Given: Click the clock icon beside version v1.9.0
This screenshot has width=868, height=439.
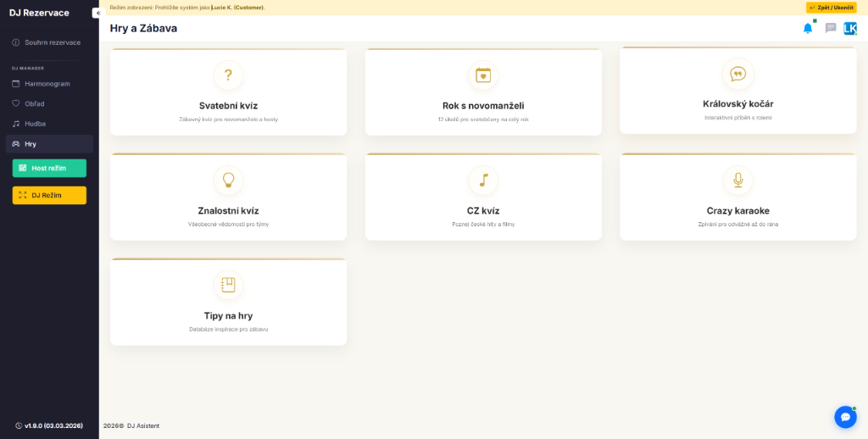Looking at the screenshot, I should (19, 425).
